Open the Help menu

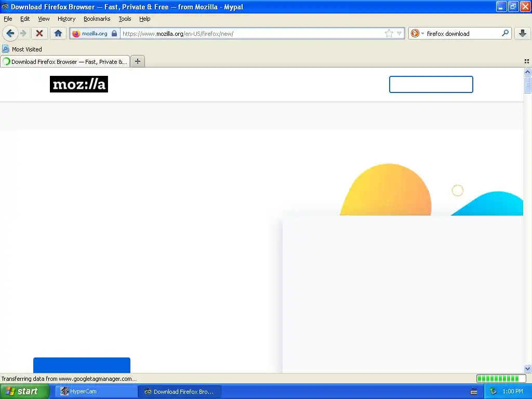point(144,19)
